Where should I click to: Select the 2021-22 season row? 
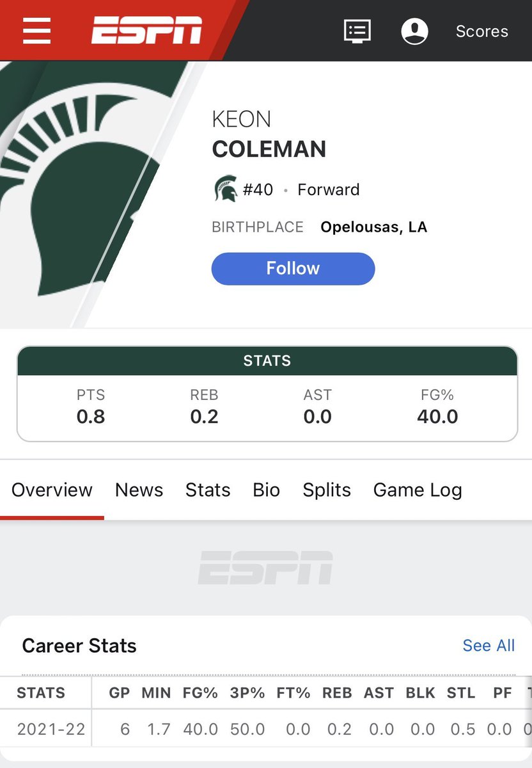(x=266, y=729)
